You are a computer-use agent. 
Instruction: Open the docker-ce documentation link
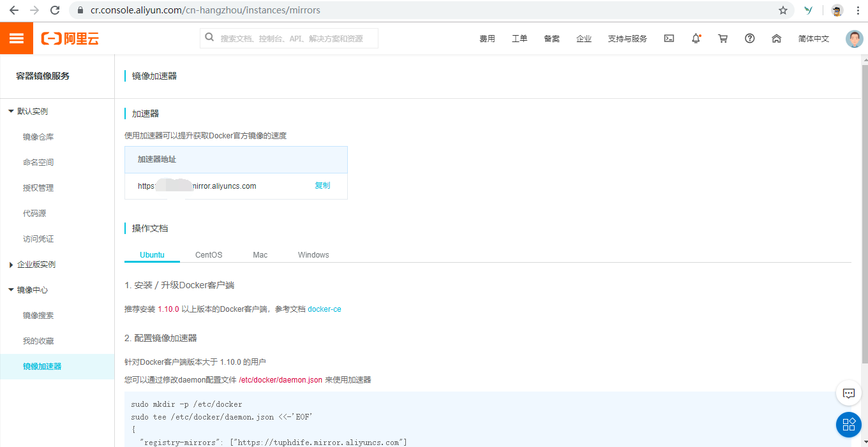324,309
